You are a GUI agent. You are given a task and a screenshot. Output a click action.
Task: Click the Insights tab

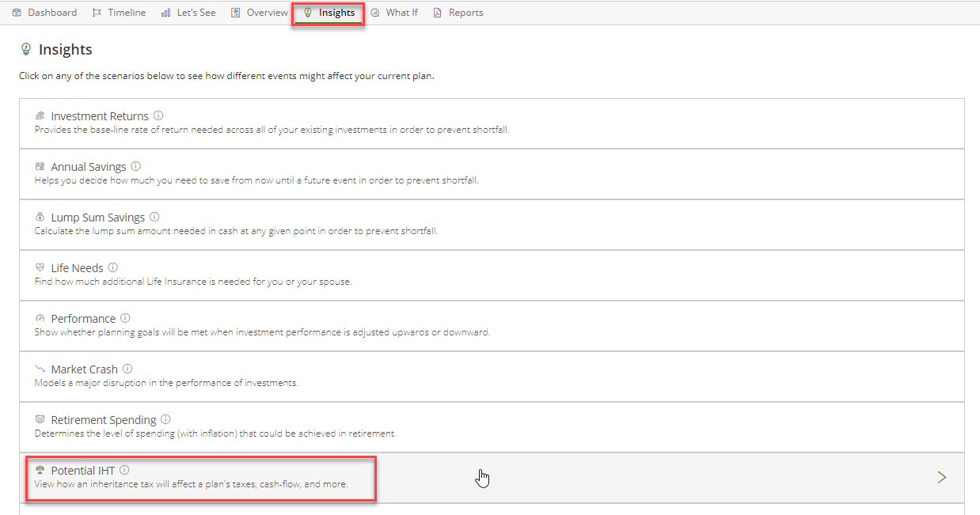click(329, 13)
